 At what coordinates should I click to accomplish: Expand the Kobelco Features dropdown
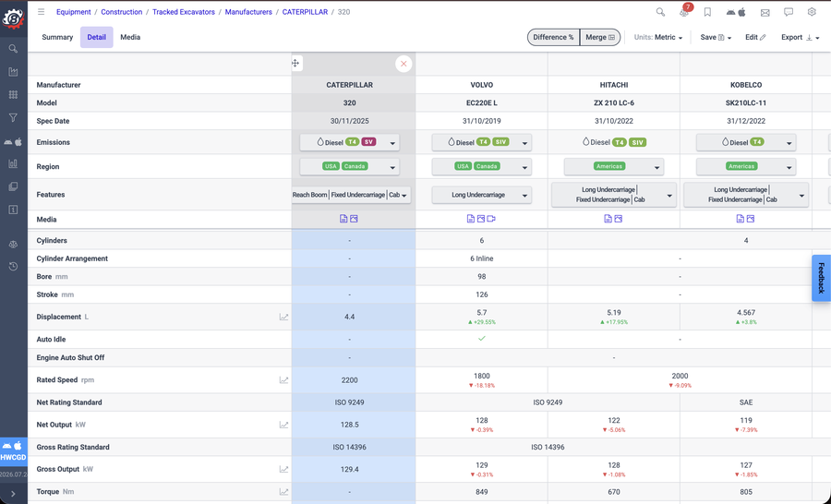click(x=746, y=195)
